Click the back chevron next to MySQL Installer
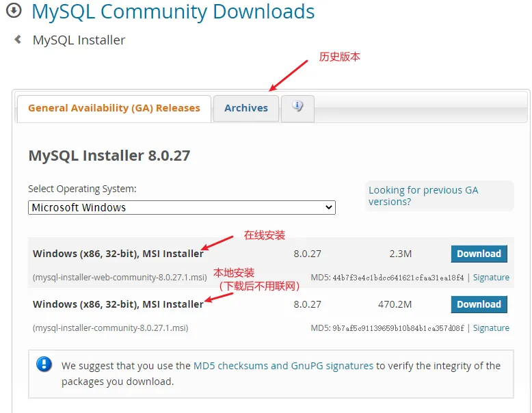 [x=18, y=40]
